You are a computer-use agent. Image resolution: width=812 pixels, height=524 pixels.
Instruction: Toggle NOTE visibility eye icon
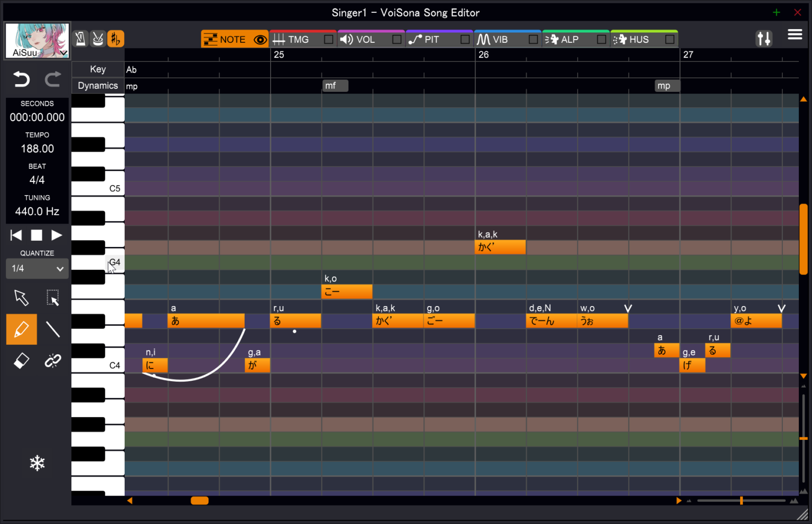coord(260,40)
